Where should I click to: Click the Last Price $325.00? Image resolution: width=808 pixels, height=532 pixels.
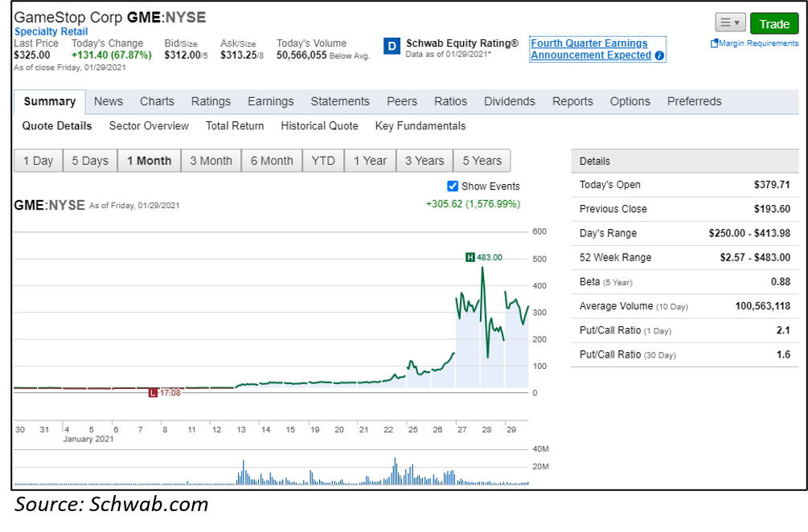tap(32, 55)
